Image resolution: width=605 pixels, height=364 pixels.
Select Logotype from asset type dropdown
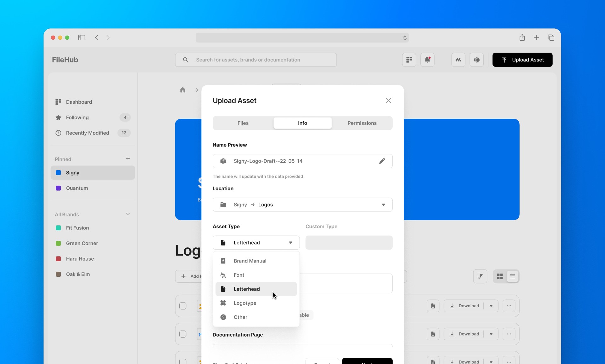(x=245, y=303)
